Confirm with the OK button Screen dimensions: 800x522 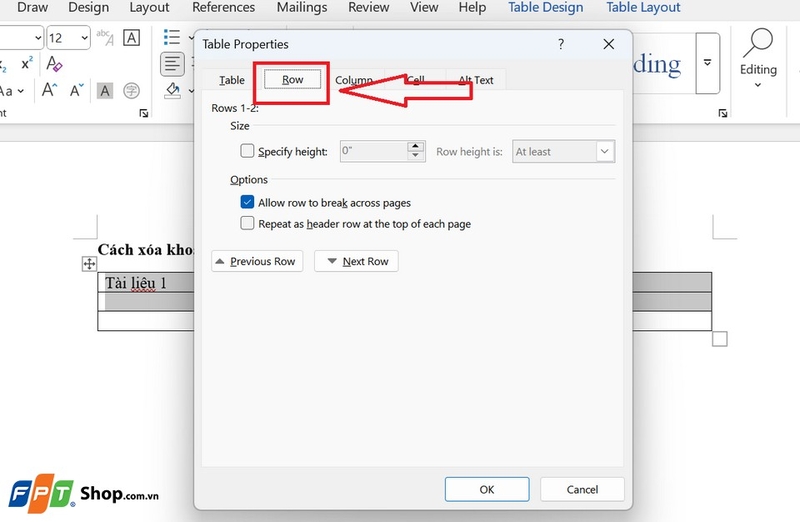click(487, 489)
